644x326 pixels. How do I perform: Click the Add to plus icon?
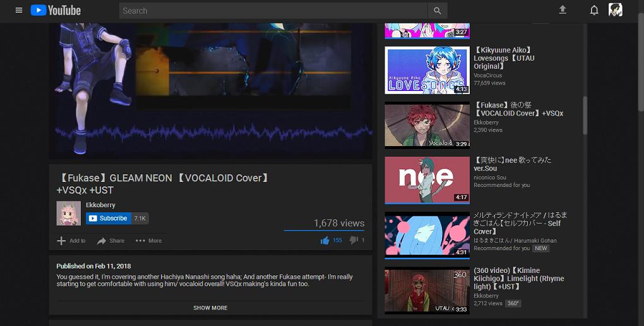61,241
